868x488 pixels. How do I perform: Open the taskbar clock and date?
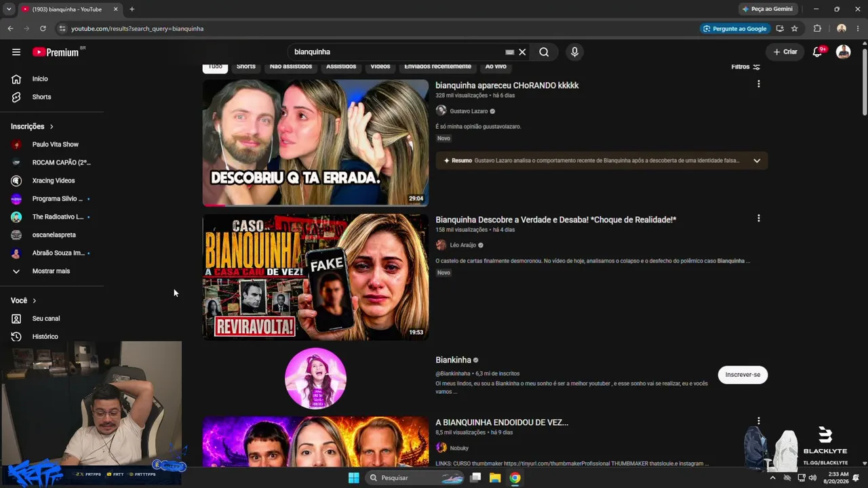pos(837,478)
